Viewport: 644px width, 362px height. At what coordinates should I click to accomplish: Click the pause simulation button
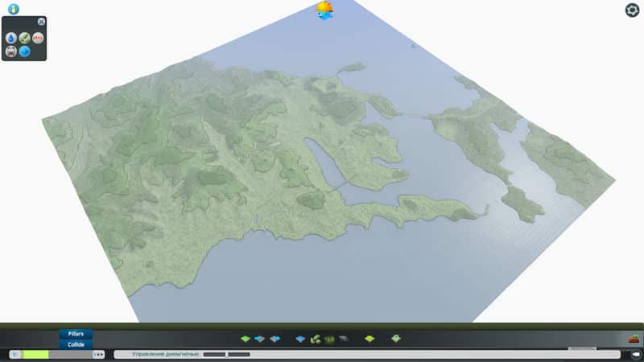[x=14, y=354]
